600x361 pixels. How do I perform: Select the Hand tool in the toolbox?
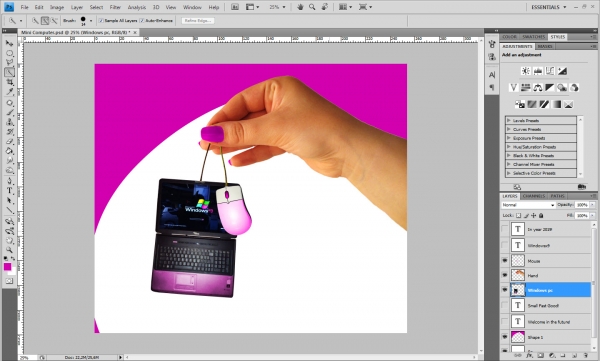(9, 240)
